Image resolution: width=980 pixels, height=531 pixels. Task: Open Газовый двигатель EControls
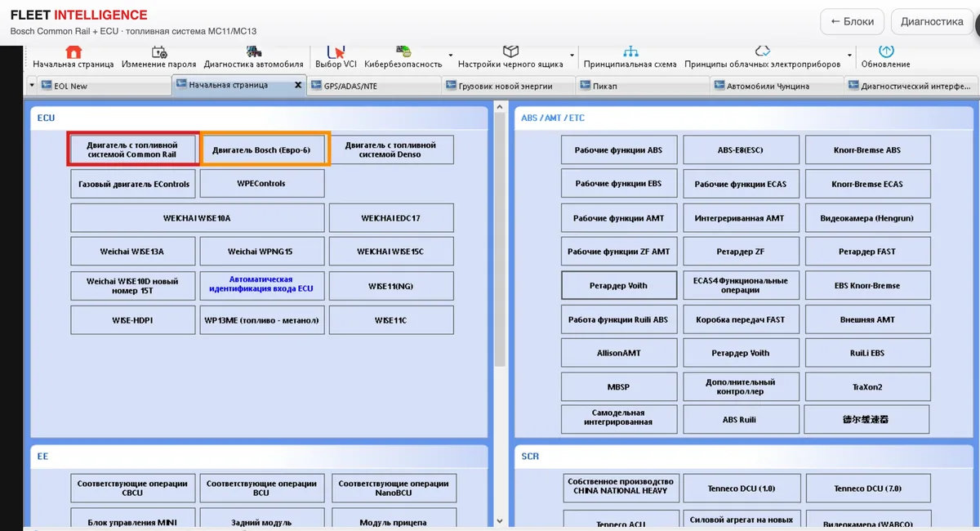coord(134,184)
